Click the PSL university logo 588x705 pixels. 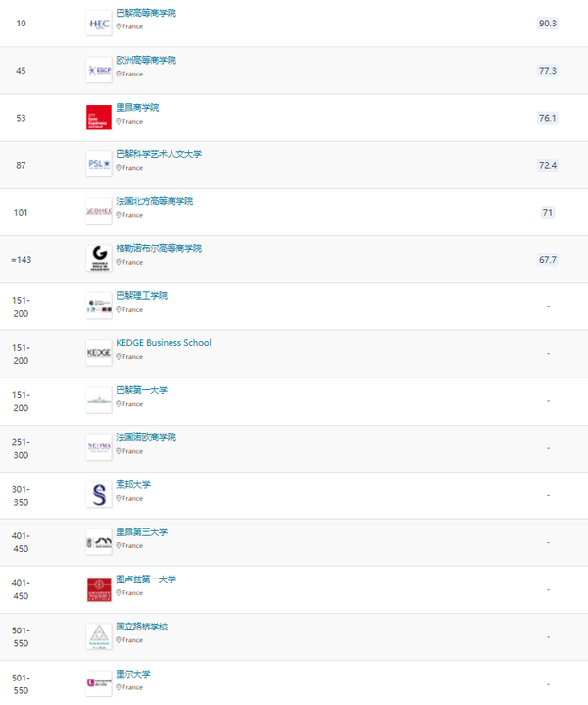point(99,164)
